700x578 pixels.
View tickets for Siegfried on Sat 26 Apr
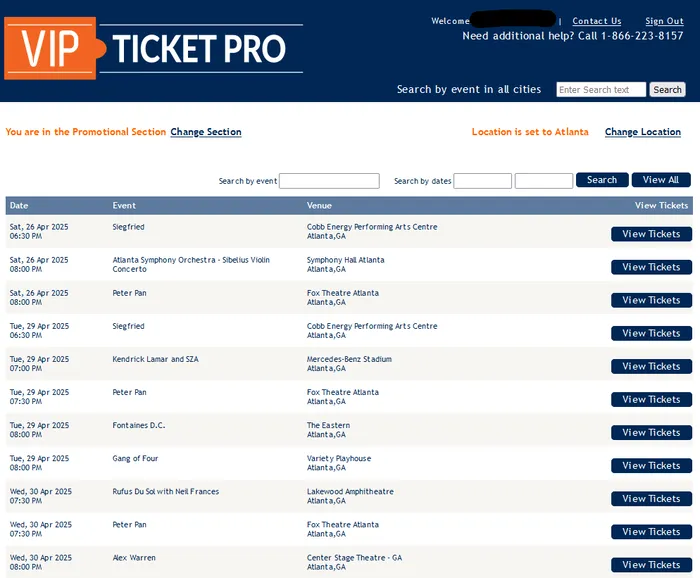[x=651, y=234]
